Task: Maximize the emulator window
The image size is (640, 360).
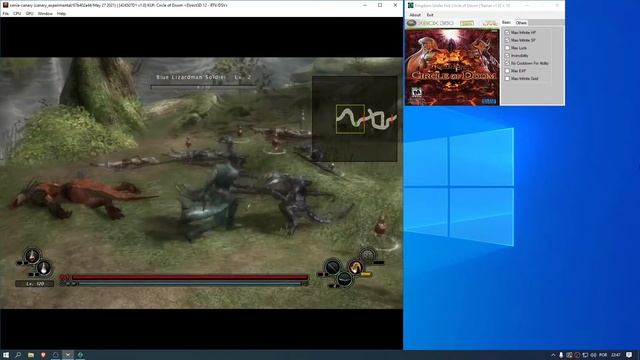Action: click(380, 5)
